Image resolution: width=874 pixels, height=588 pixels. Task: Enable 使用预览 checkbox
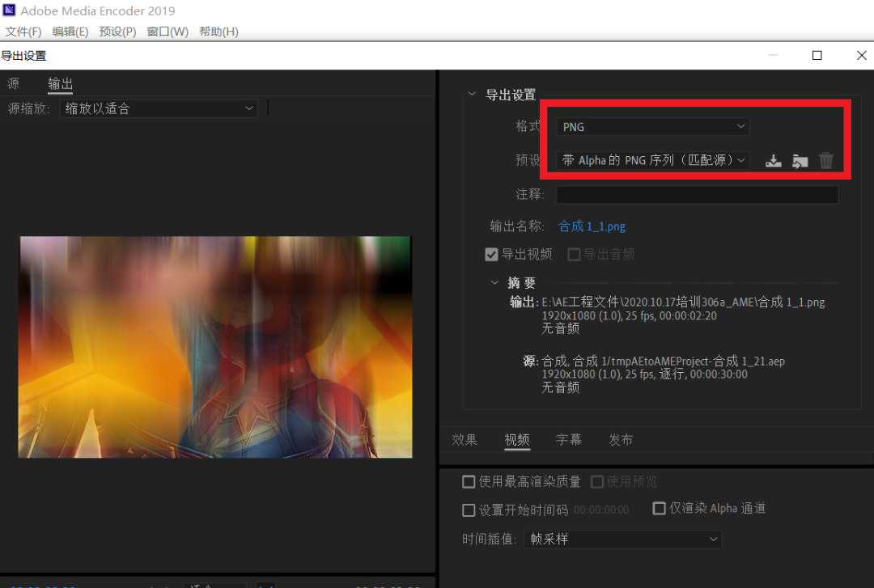tap(597, 481)
